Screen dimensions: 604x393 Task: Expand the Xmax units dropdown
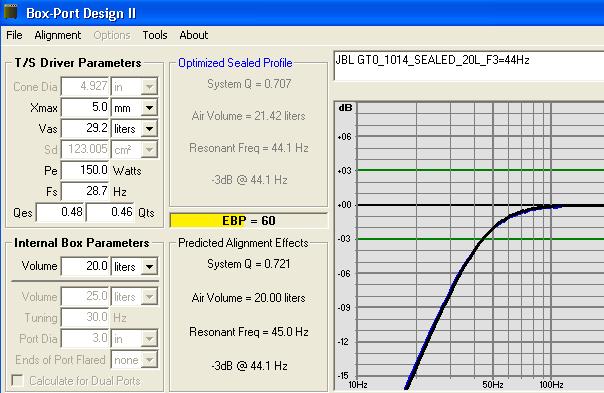[x=149, y=107]
